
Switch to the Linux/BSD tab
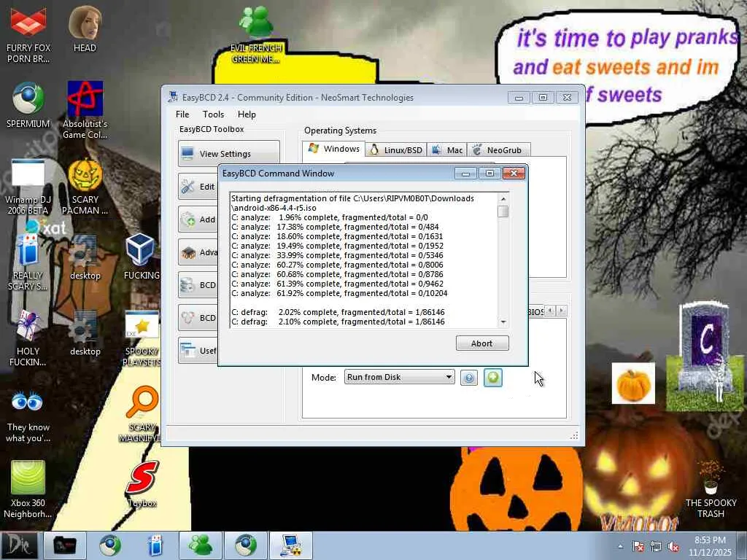pos(396,150)
